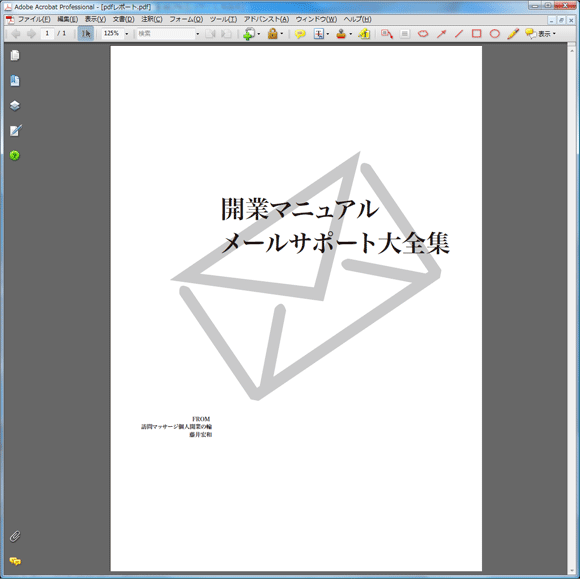
Task: Click the 検索 search input field
Action: (x=166, y=34)
